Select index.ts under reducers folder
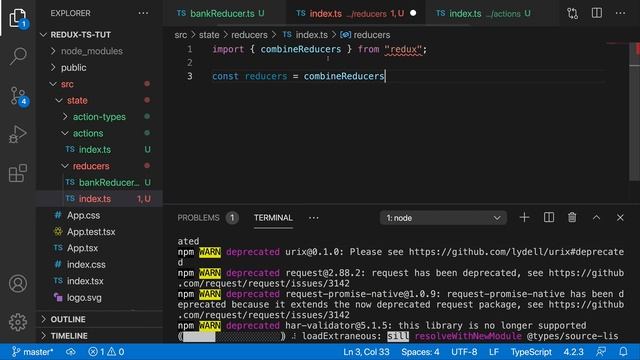 tap(95, 199)
